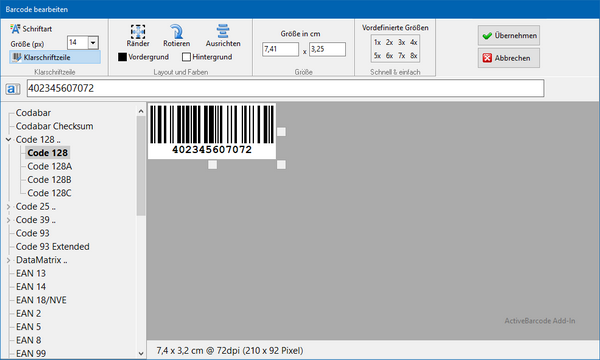The image size is (600, 360).
Task: Pick the black Vordergrund color swatch
Action: tap(122, 57)
